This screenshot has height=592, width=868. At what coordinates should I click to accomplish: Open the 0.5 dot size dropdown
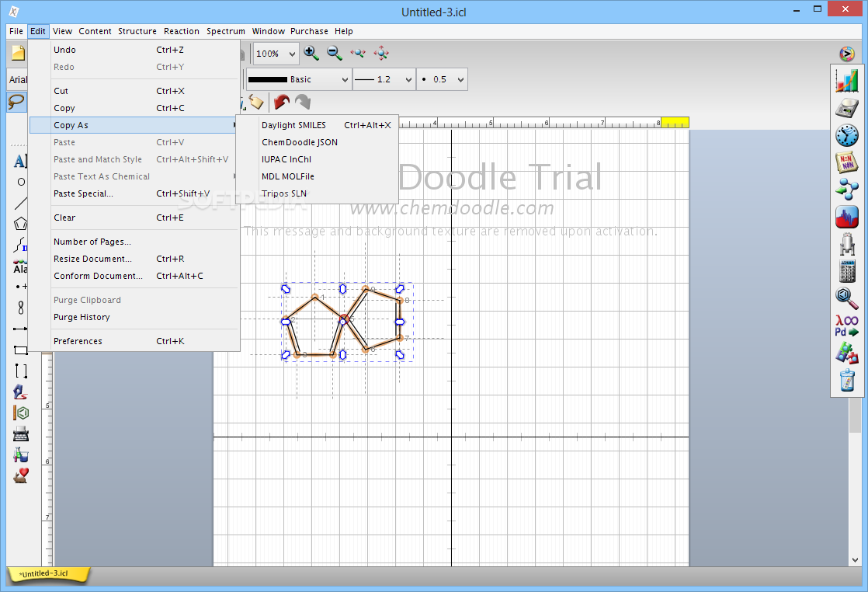click(x=442, y=79)
